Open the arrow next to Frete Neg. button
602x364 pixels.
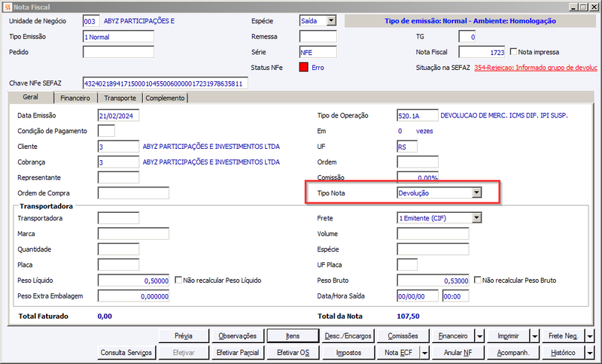(590, 336)
